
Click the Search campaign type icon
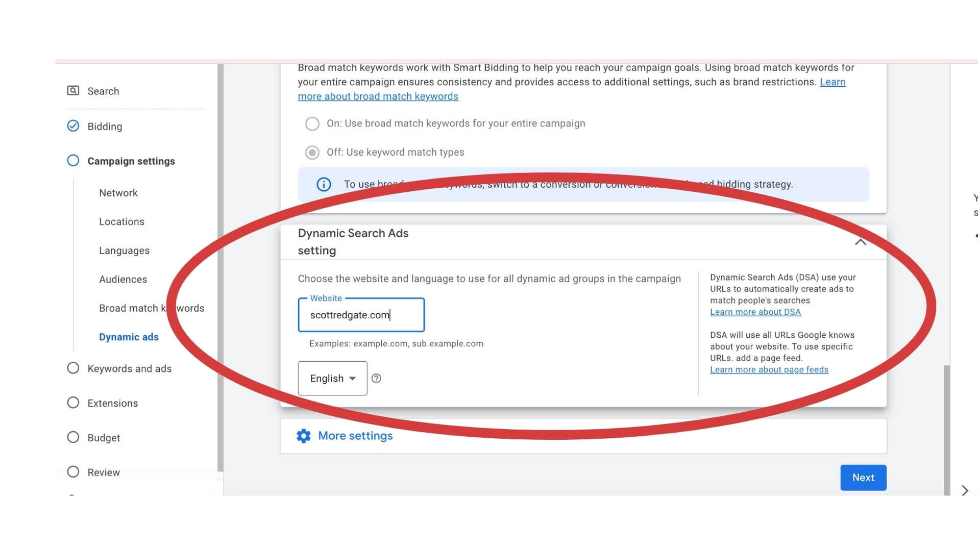[73, 91]
